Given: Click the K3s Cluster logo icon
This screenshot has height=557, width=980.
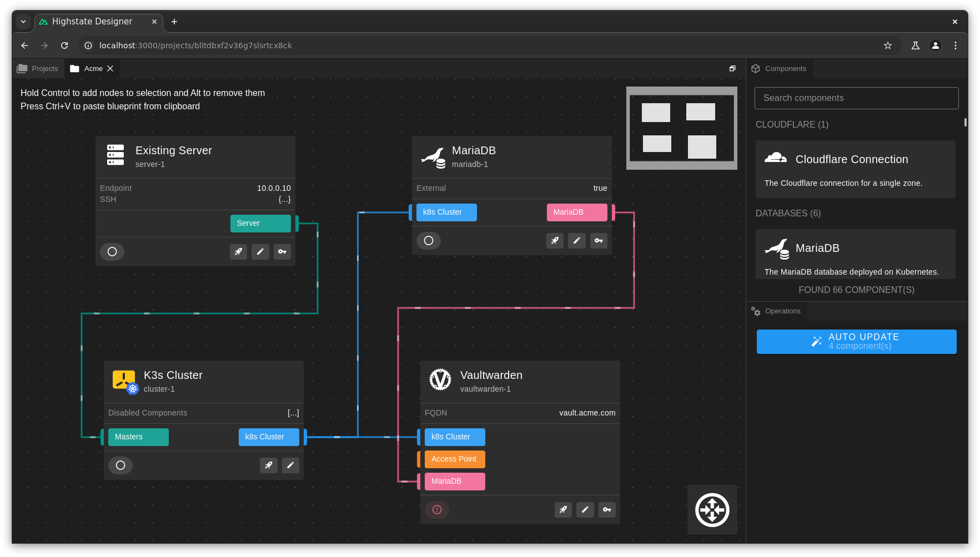Looking at the screenshot, I should (x=125, y=382).
